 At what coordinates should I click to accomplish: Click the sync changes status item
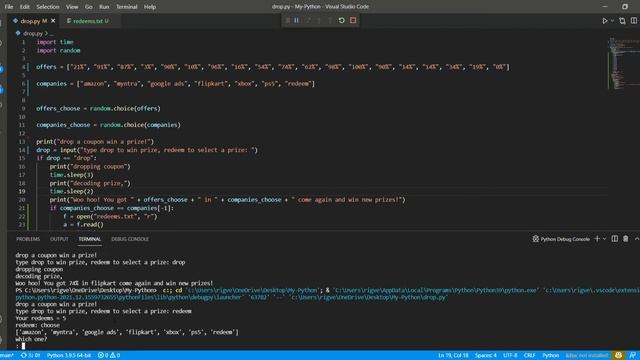[30, 356]
